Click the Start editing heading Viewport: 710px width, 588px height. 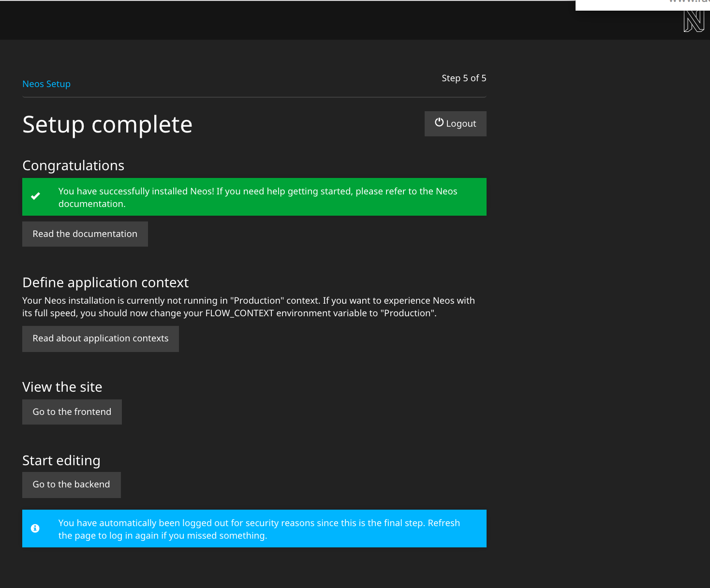tap(61, 461)
